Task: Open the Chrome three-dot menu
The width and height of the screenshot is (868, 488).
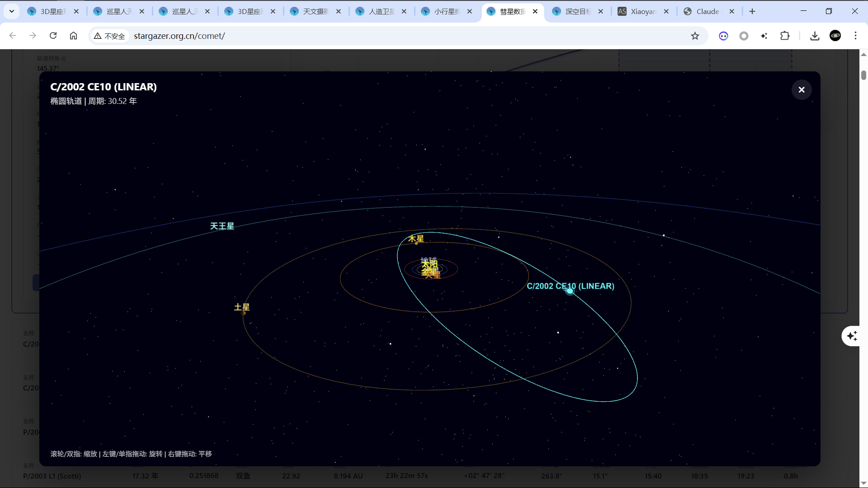Action: click(855, 36)
